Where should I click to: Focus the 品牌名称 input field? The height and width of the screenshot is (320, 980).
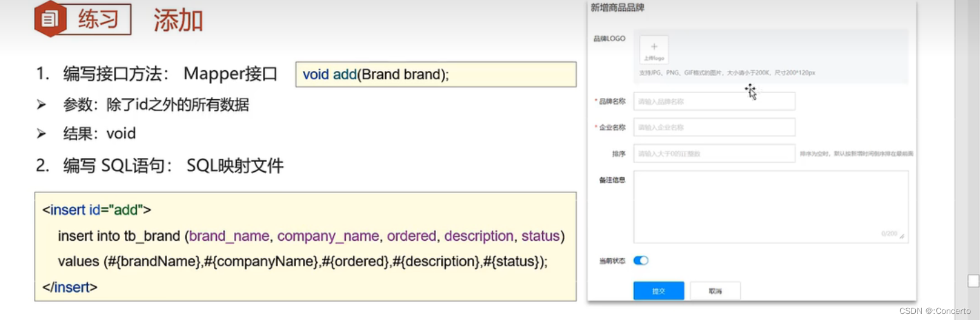(714, 102)
